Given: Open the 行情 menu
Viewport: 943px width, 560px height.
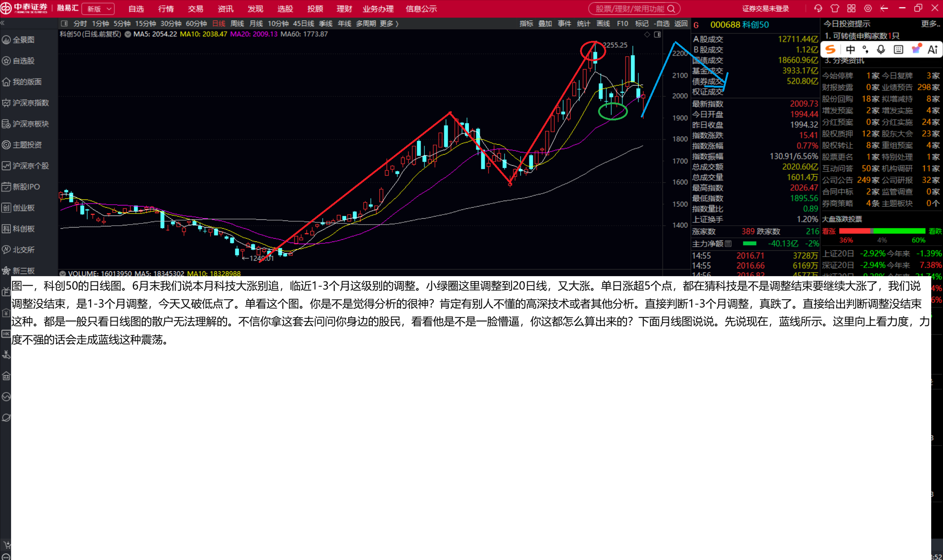Looking at the screenshot, I should click(x=166, y=9).
